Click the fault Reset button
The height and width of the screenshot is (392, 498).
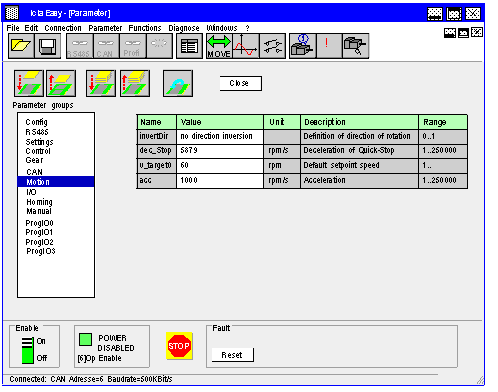[233, 355]
